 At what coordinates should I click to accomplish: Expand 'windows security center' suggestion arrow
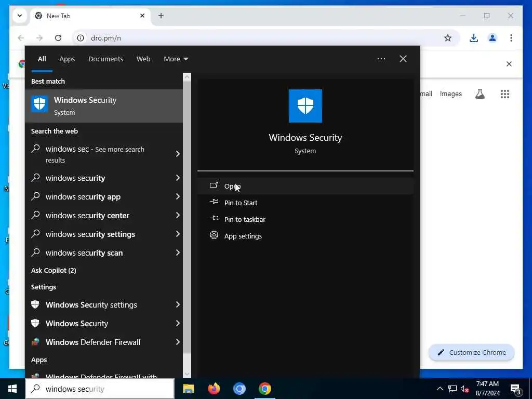[178, 215]
